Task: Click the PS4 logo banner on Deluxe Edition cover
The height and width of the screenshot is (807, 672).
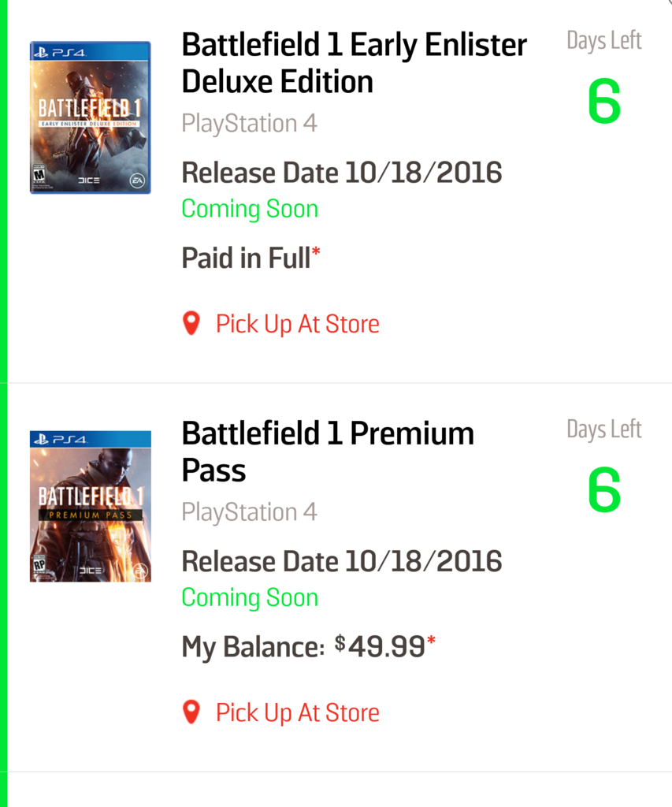Action: (90, 51)
